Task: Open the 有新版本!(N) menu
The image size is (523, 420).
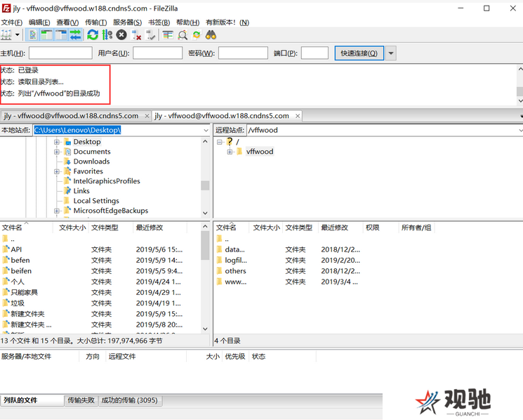Action: coord(227,22)
